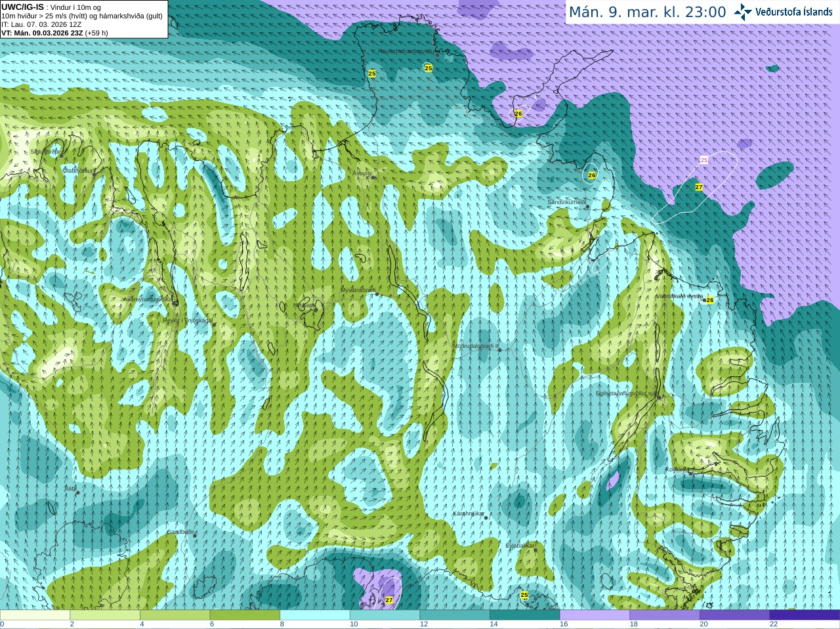Image resolution: width=840 pixels, height=629 pixels.
Task: Pick the 8–10 m/s light cyan legend swatch
Action: click(x=315, y=615)
